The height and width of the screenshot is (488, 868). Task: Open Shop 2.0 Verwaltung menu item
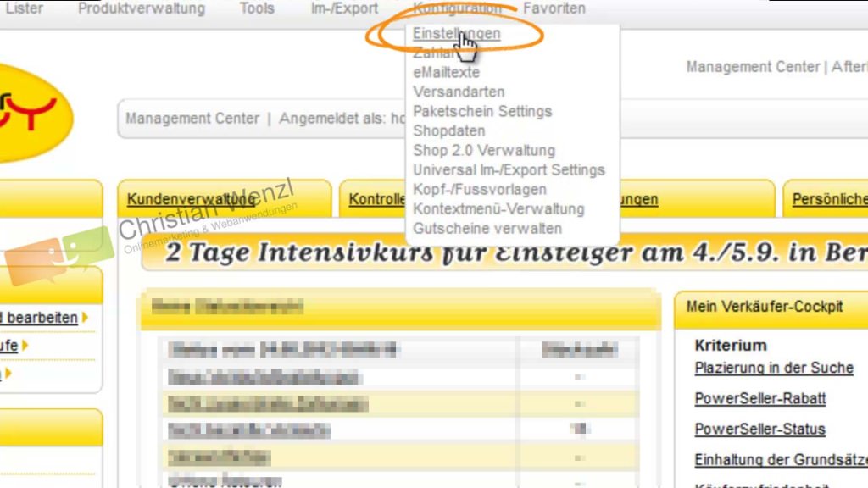click(x=483, y=150)
